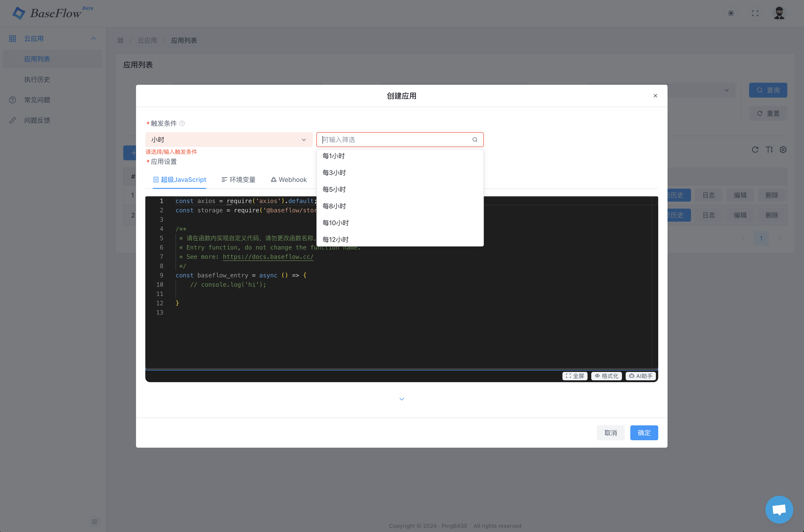Click the 确定 button
Screen dimensions: 804x532
(644, 433)
